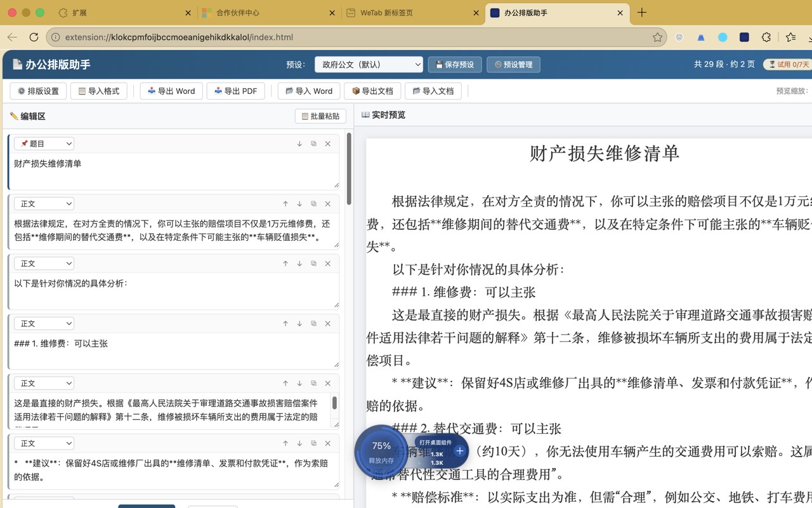Open the 题目 block type dropdown
Screen dimensions: 812x508
point(44,144)
